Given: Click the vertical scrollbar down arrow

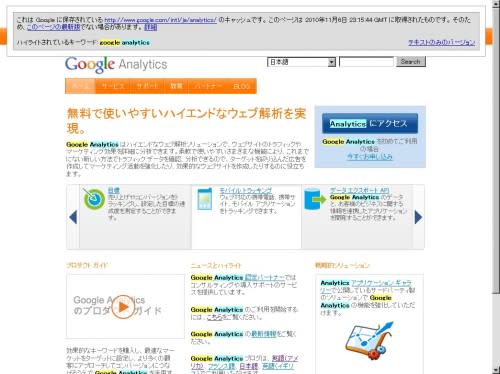Looking at the screenshot, I should pyautogui.click(x=496, y=370).
